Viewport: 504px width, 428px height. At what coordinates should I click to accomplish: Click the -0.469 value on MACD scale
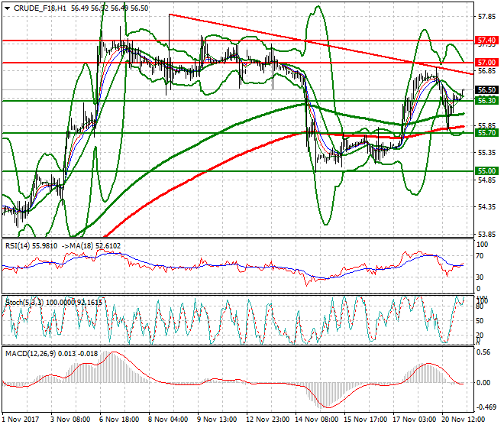pos(484,408)
